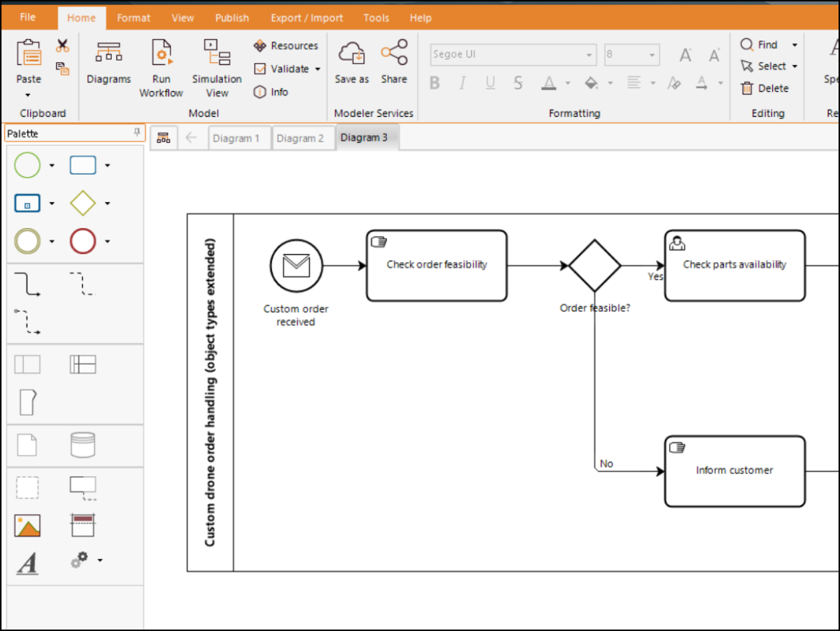The image size is (840, 631).
Task: Click the font color A button
Action: [548, 83]
